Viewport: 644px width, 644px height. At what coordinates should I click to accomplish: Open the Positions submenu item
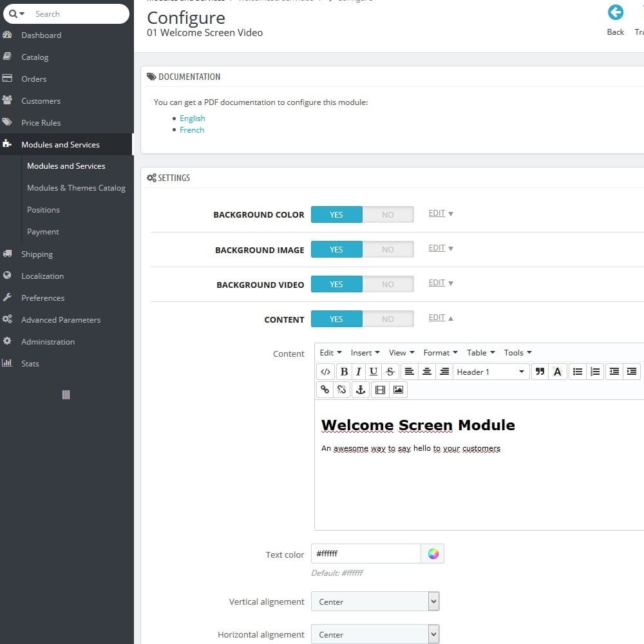(44, 210)
